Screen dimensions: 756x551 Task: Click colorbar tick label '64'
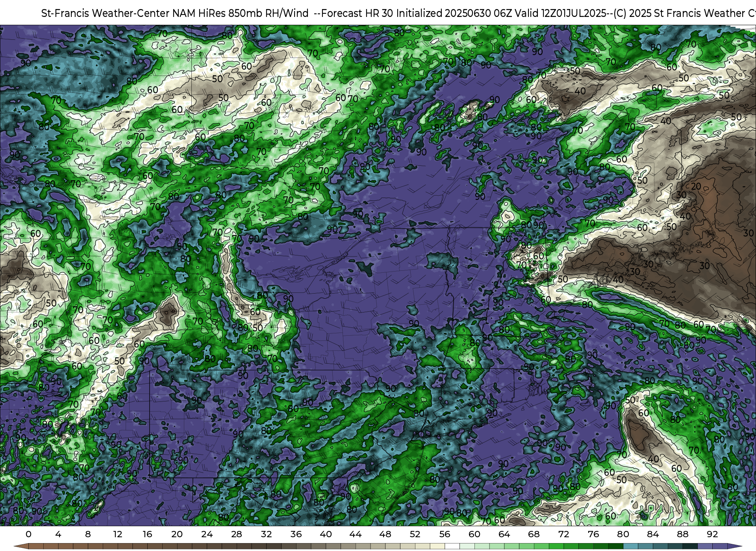[504, 534]
